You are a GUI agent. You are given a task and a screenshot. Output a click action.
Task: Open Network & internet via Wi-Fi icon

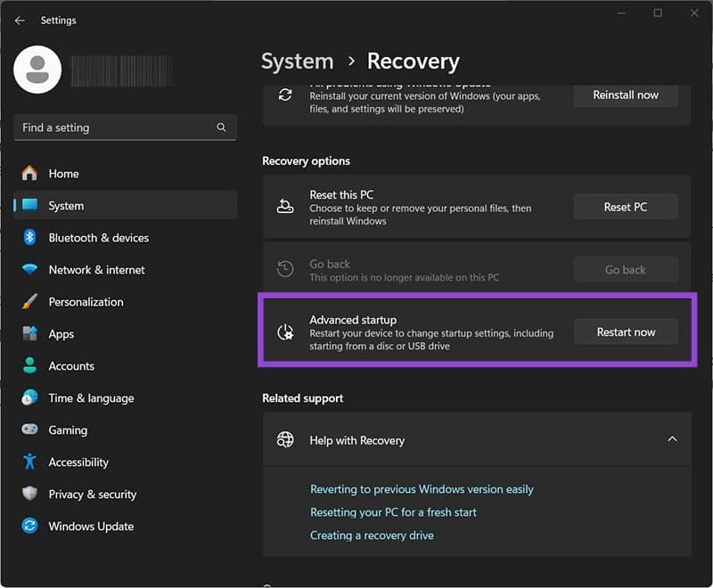29,270
